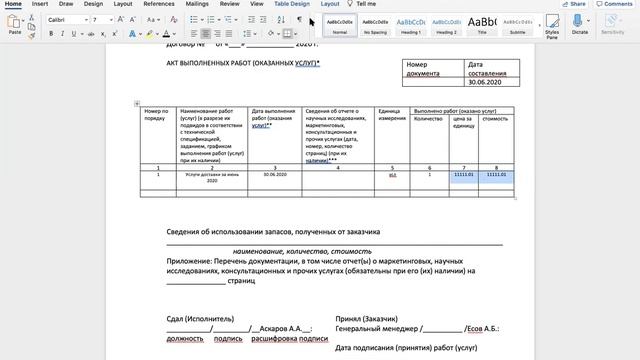Click the table move handle above table
640x360 pixels.
point(137,104)
